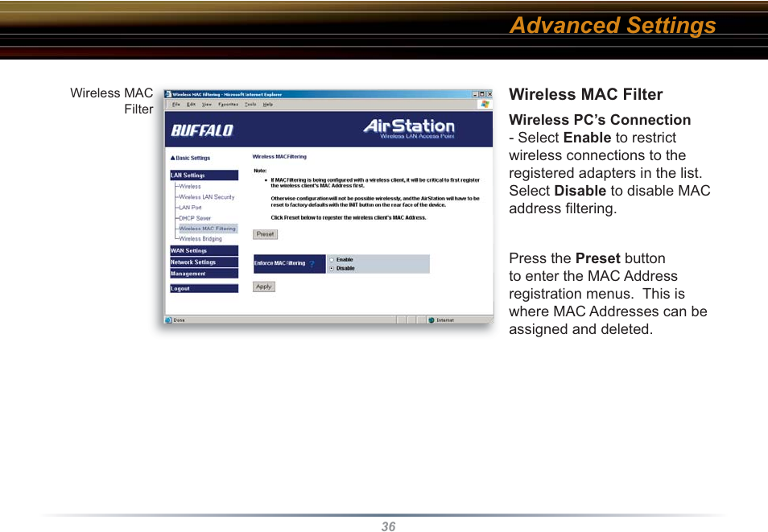Open the Favorites menu
Screen dimensions: 768x532
click(x=228, y=104)
